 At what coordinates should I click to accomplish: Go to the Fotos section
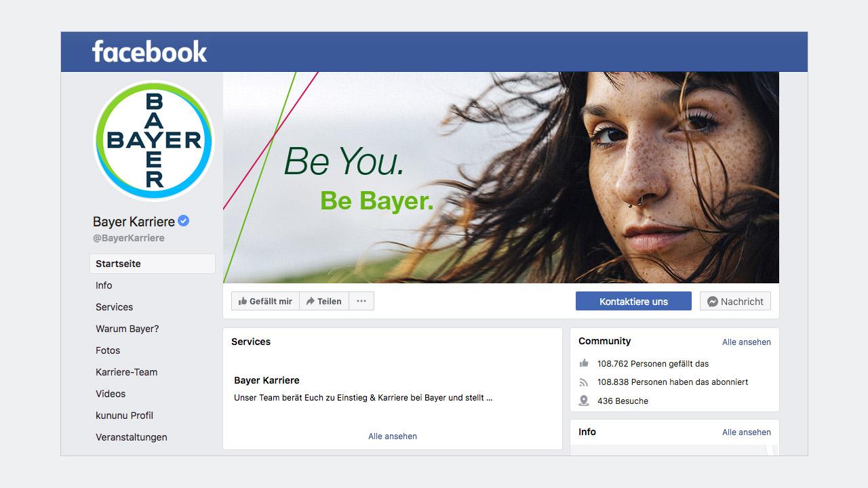coord(108,350)
